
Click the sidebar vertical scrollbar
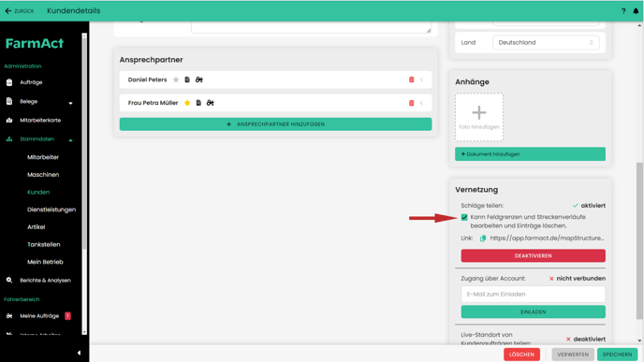84,144
